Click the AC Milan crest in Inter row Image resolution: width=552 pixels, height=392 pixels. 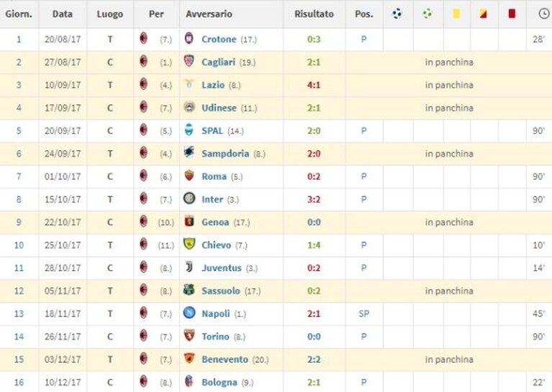(143, 199)
